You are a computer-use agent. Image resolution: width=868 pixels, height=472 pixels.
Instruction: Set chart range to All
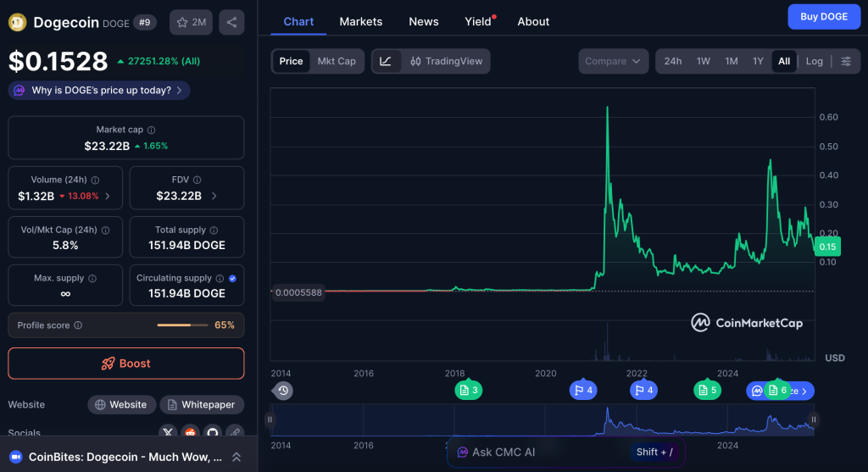784,61
